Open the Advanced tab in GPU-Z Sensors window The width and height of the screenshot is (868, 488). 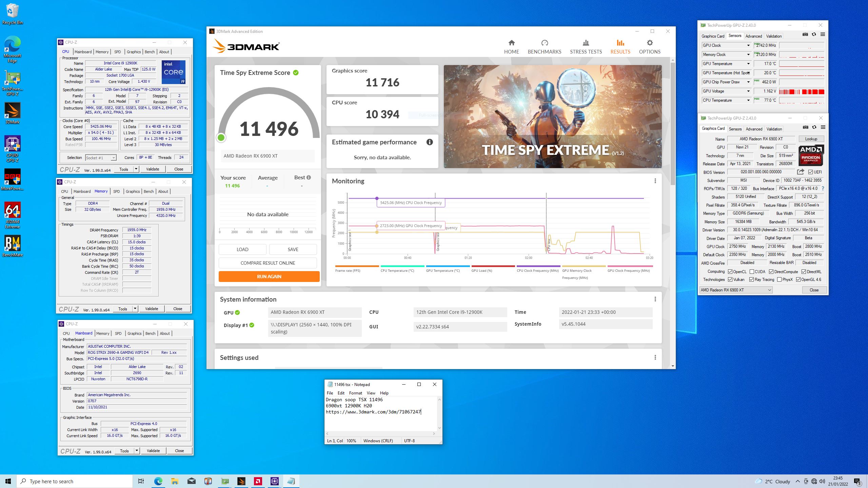click(753, 36)
